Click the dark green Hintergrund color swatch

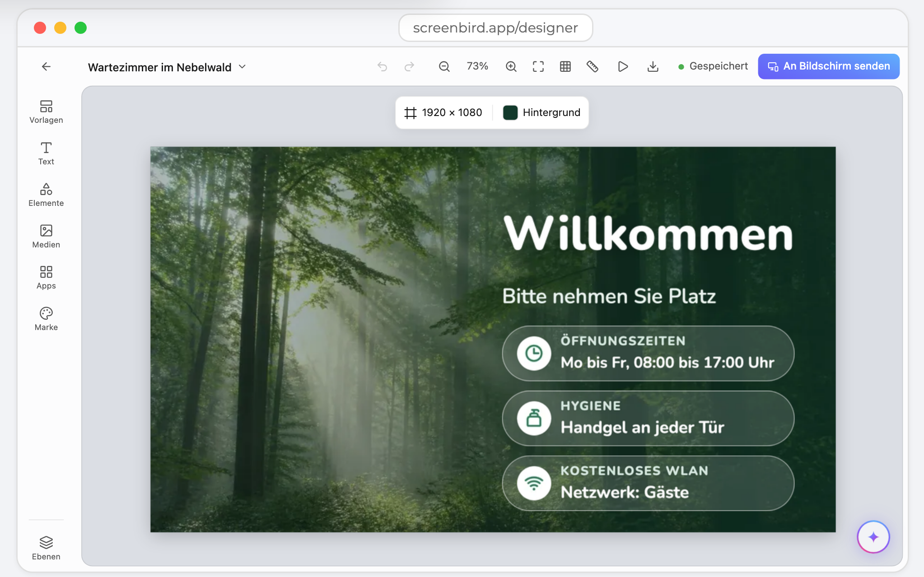pos(510,112)
